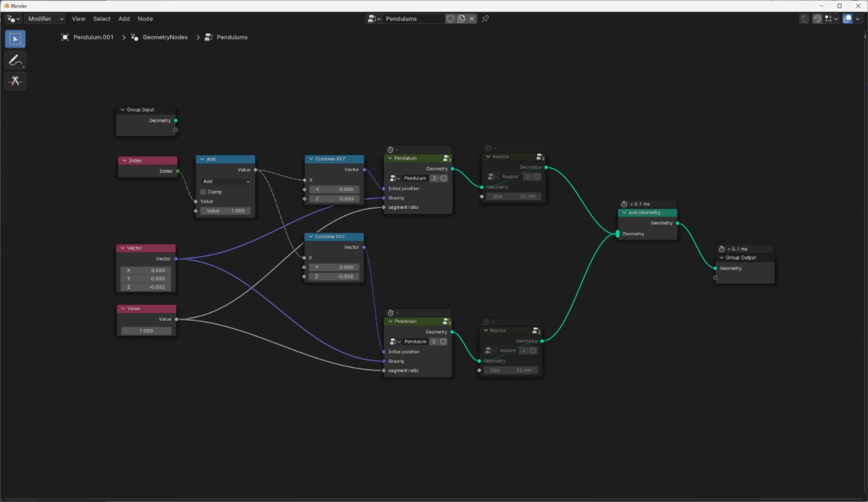Collapse the Group Input node

click(123, 110)
